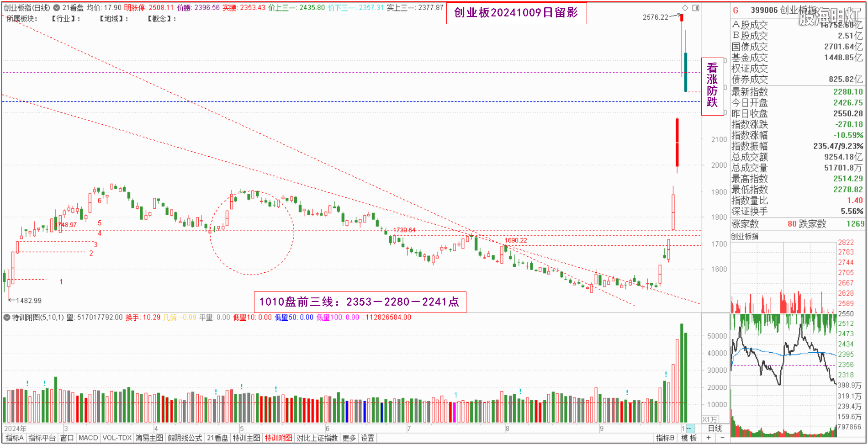Screen dimensions: 868x445
Task: Select the 指标A tab
Action: tap(14, 438)
